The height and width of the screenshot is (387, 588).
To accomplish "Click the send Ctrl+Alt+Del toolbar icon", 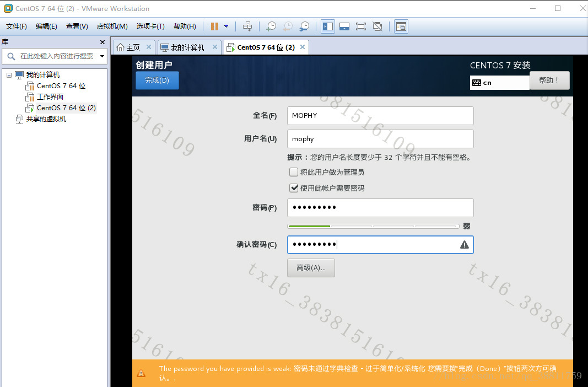I will pos(247,26).
